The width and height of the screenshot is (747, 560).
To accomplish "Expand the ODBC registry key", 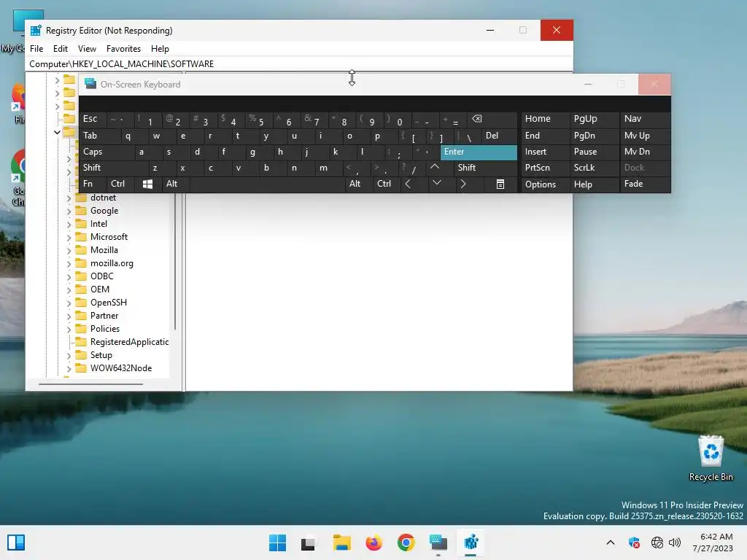I will click(69, 276).
